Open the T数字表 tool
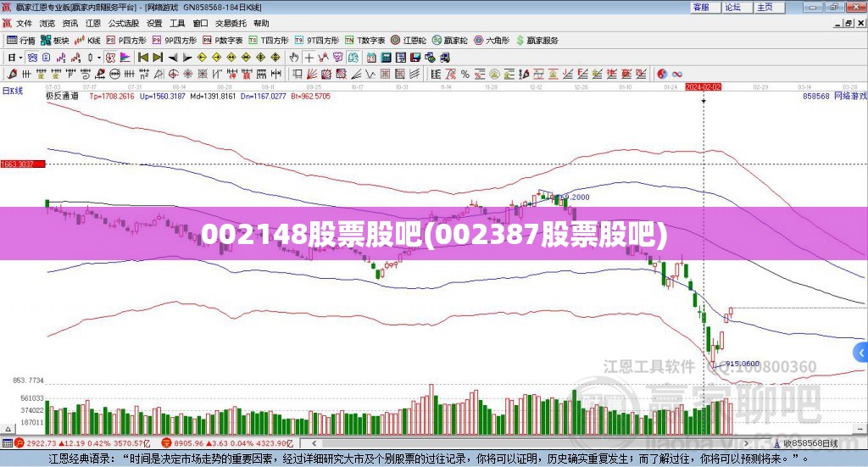 point(364,41)
